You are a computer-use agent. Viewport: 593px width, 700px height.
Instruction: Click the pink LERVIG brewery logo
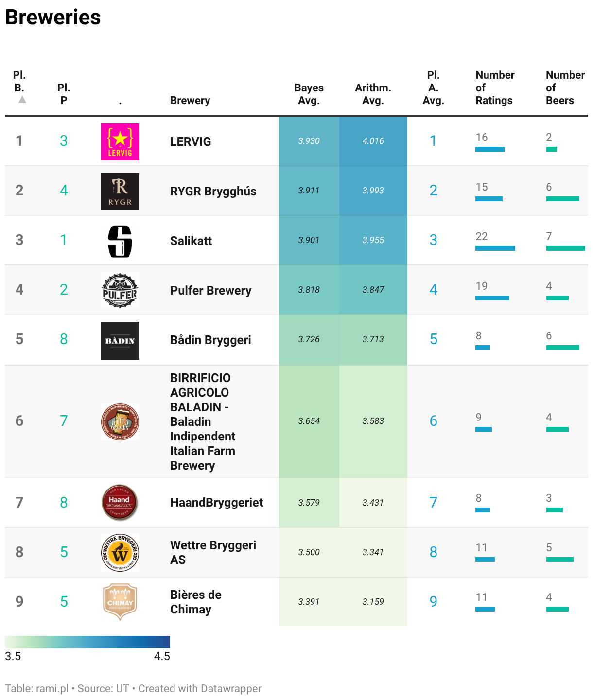coord(120,142)
